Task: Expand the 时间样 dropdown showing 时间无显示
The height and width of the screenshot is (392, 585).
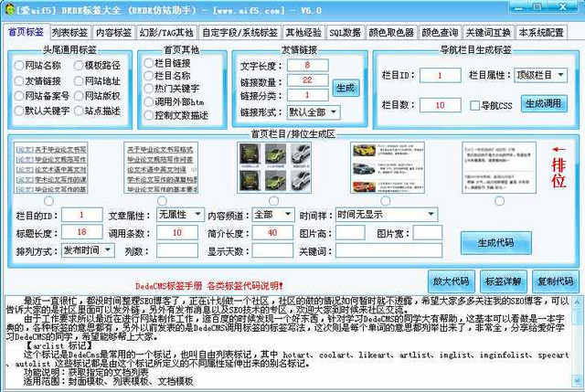Action: pyautogui.click(x=386, y=214)
